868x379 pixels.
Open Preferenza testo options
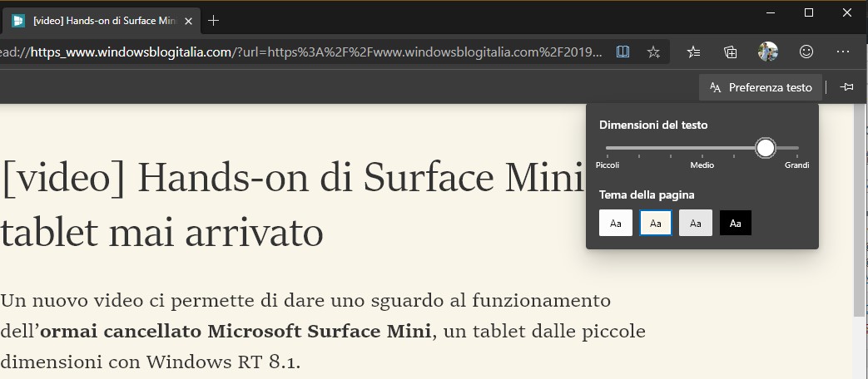[760, 87]
